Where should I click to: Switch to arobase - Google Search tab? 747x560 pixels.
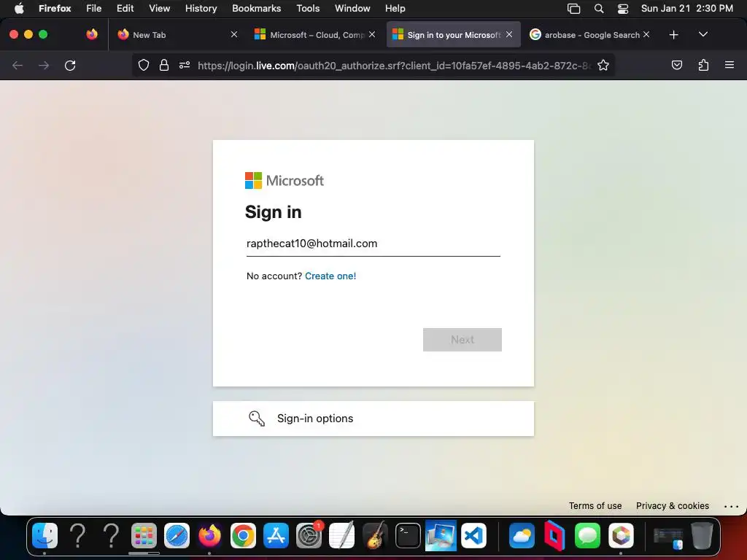point(589,35)
